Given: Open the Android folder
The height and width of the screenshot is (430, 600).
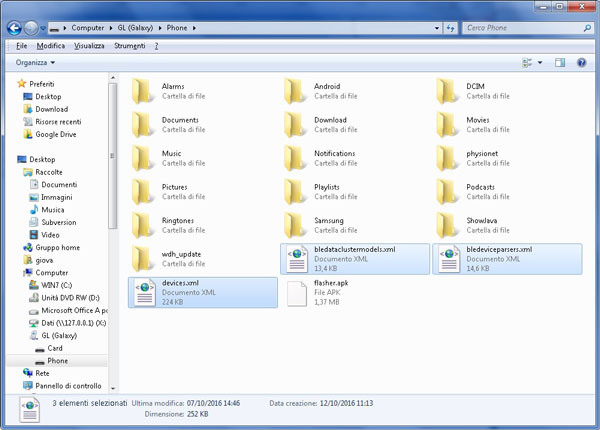Looking at the screenshot, I should click(327, 87).
